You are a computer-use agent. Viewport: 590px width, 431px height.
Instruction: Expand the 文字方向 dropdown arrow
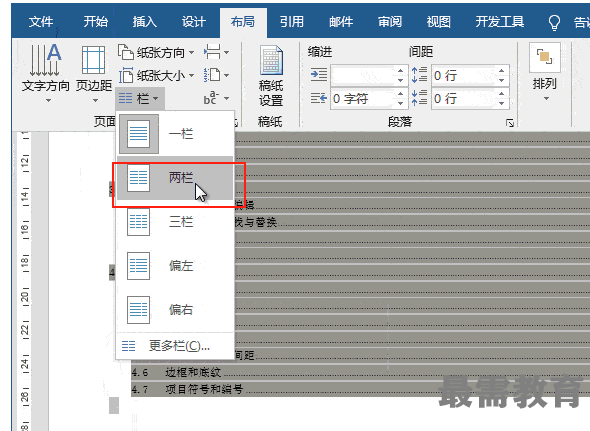click(x=48, y=100)
